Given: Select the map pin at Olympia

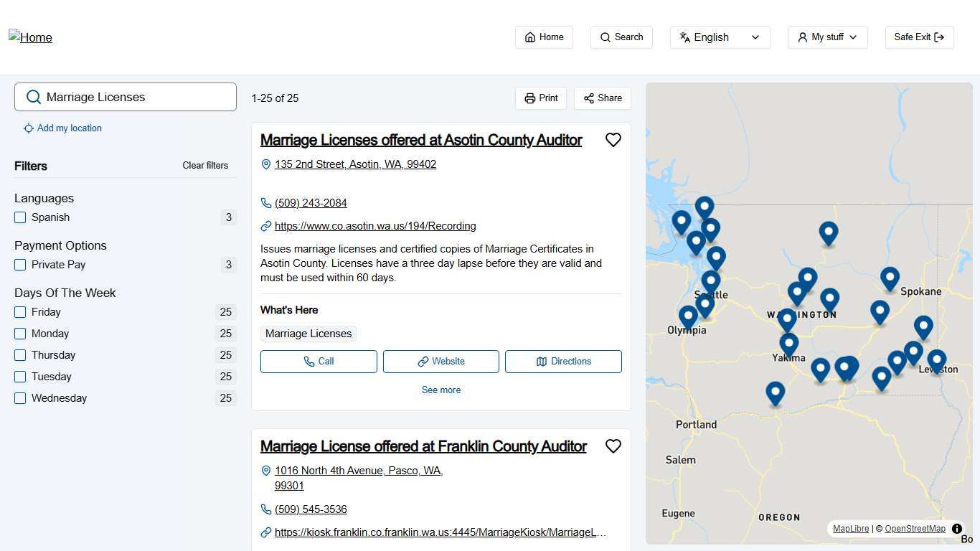Looking at the screenshot, I should tap(688, 316).
